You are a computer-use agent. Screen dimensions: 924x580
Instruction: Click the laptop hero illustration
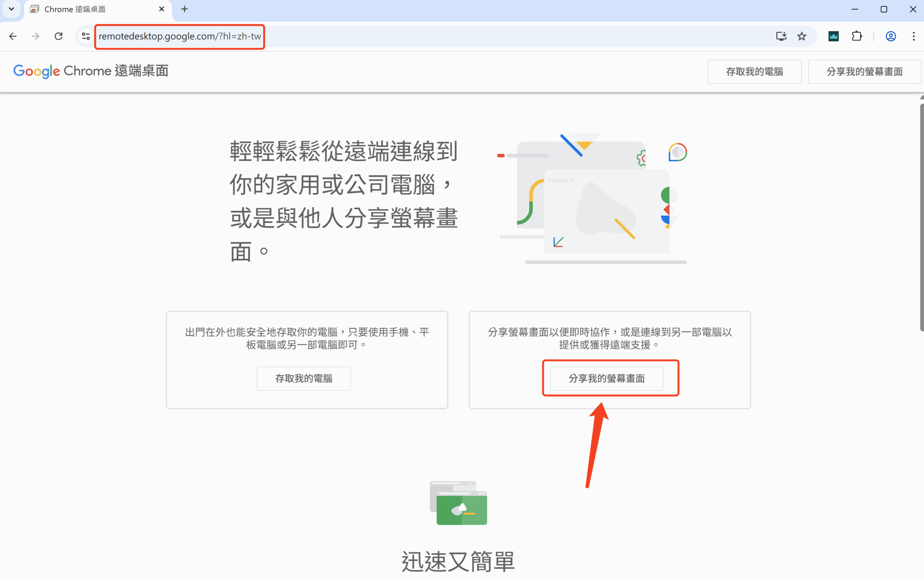(x=592, y=198)
